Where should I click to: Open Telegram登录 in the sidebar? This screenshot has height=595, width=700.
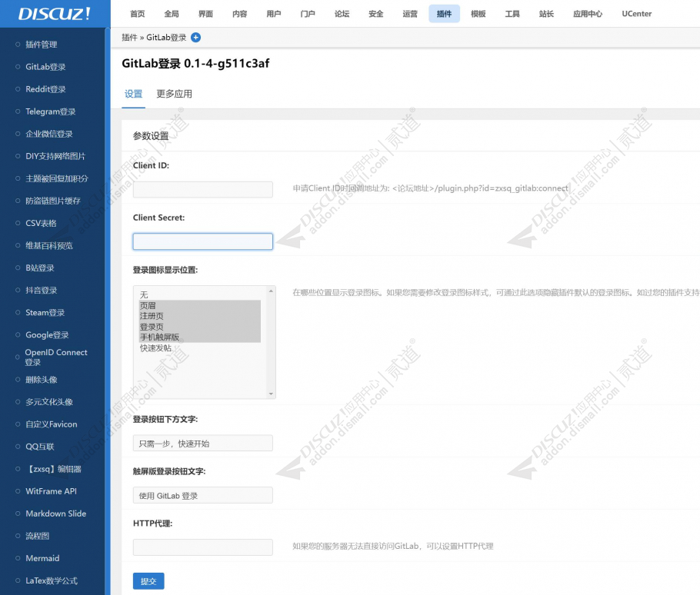(51, 111)
